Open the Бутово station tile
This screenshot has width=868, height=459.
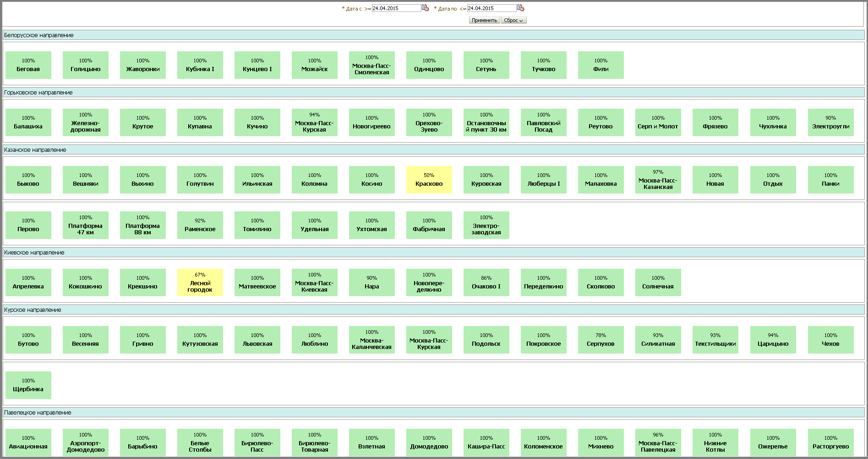(28, 340)
